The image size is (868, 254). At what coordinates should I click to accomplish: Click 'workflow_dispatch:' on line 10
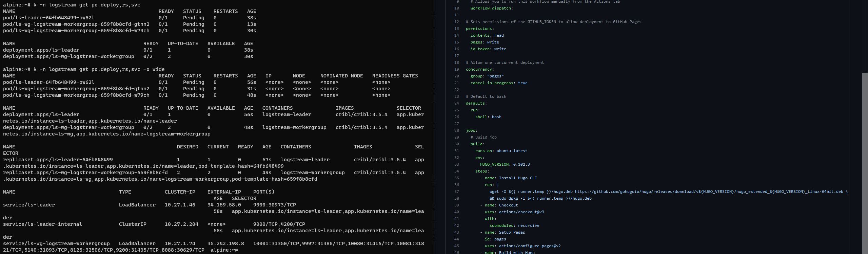[492, 8]
